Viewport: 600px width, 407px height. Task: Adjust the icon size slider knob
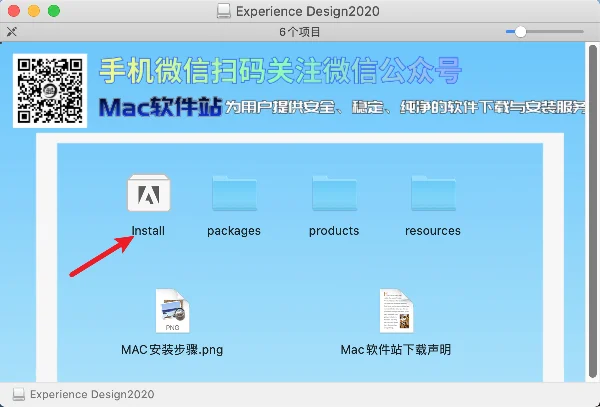click(x=520, y=32)
